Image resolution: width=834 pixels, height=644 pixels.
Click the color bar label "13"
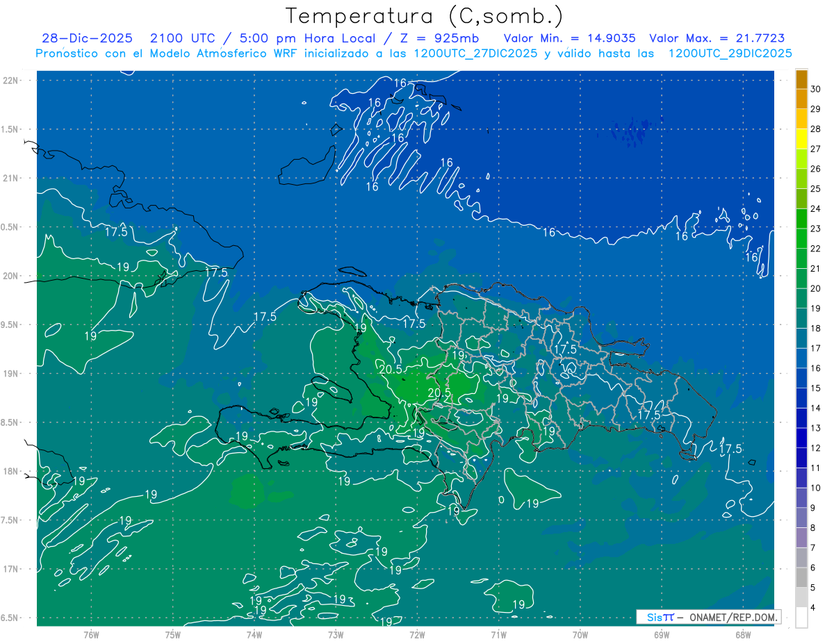click(x=816, y=428)
